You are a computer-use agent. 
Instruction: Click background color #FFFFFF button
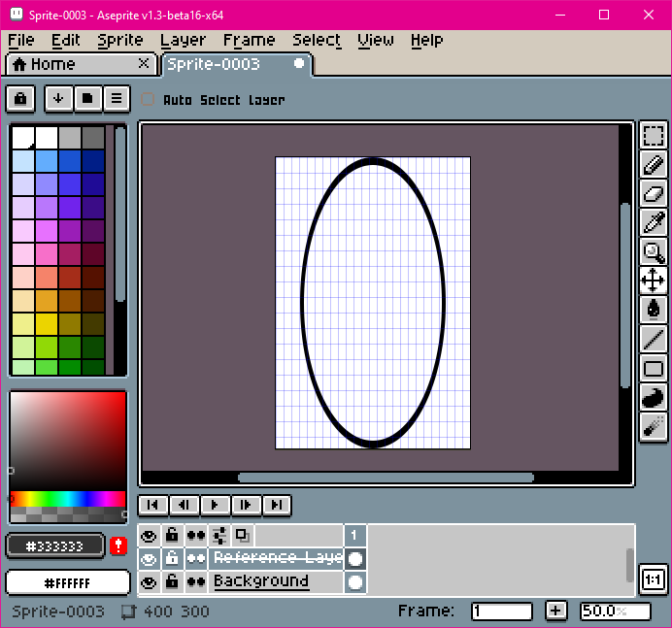pyautogui.click(x=68, y=583)
